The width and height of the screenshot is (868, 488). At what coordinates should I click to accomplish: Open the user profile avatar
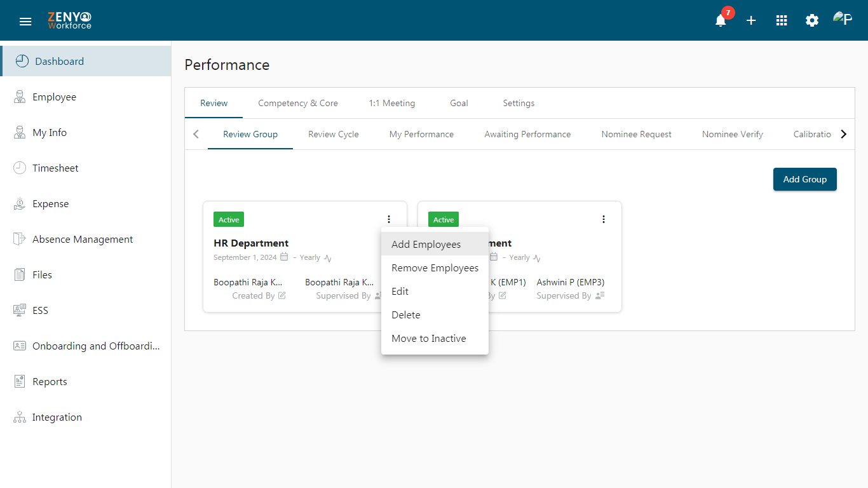click(843, 19)
